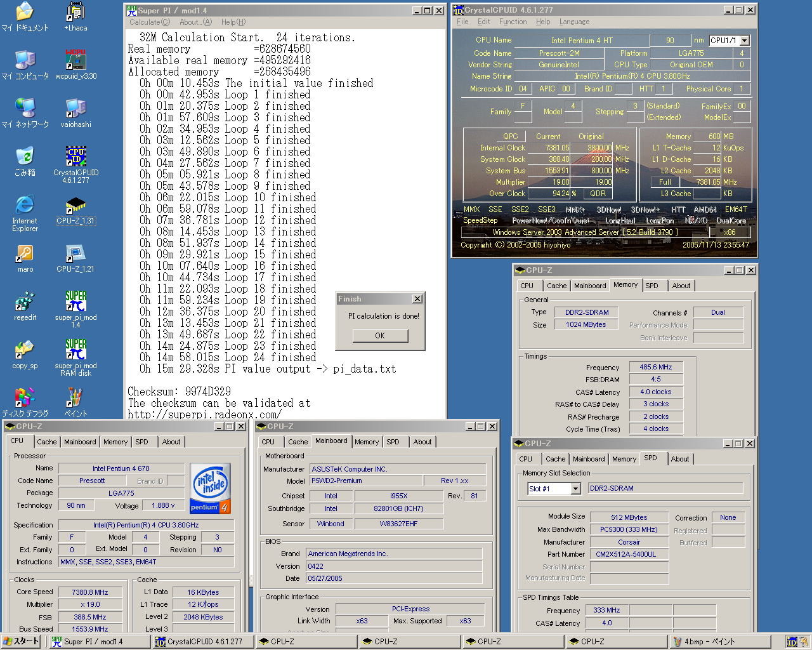Switch to Cache tab in CPU-Z Memory window
This screenshot has height=650, width=812.
coord(557,286)
